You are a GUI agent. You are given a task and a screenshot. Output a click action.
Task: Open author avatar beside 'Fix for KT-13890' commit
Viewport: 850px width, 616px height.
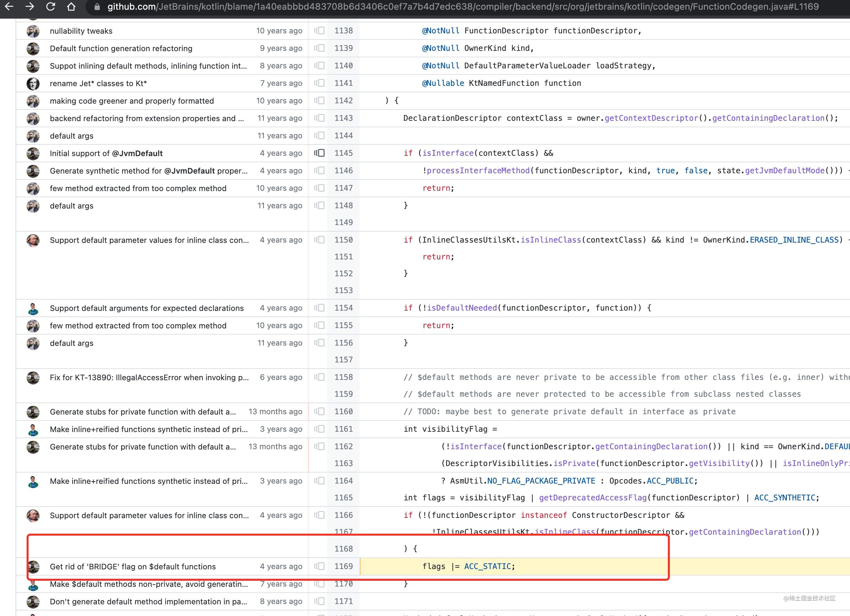coord(33,378)
